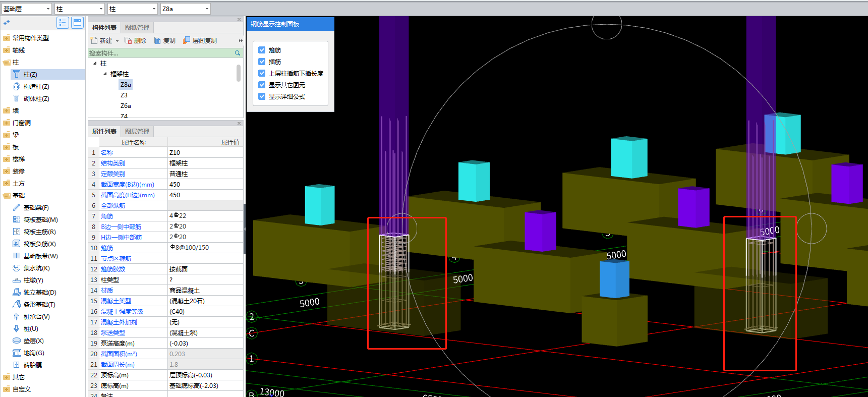Select component Z8a in list
The height and width of the screenshot is (397, 868).
pyautogui.click(x=126, y=84)
